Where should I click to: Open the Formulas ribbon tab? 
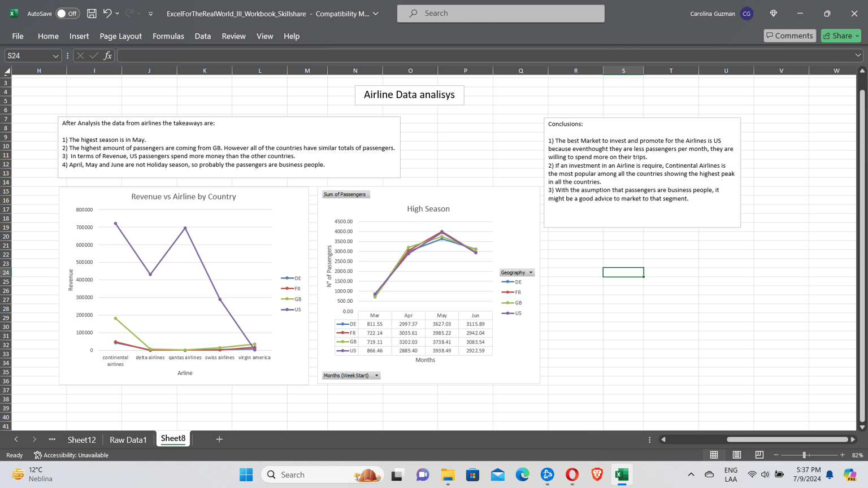(168, 36)
